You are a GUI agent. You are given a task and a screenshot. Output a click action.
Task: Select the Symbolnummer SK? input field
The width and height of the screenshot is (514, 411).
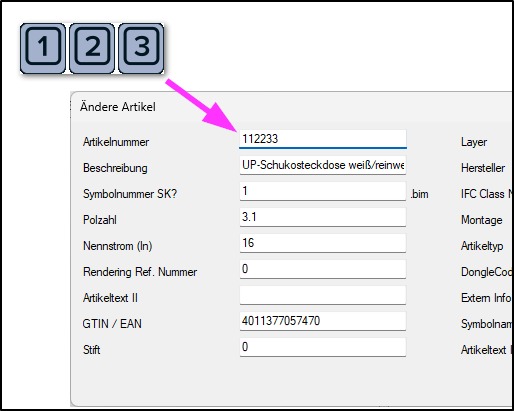coord(323,191)
